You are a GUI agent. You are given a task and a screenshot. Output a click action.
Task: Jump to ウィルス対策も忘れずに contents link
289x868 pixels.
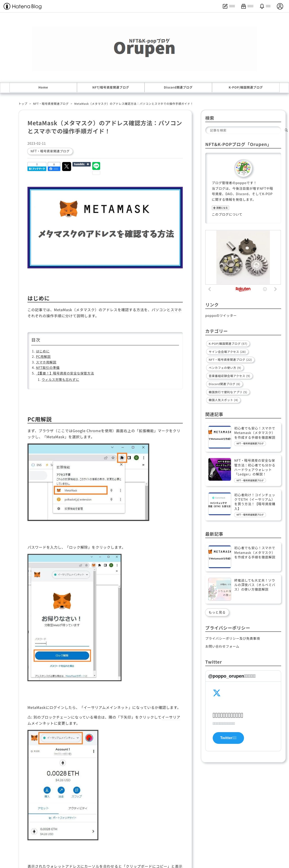(x=60, y=379)
